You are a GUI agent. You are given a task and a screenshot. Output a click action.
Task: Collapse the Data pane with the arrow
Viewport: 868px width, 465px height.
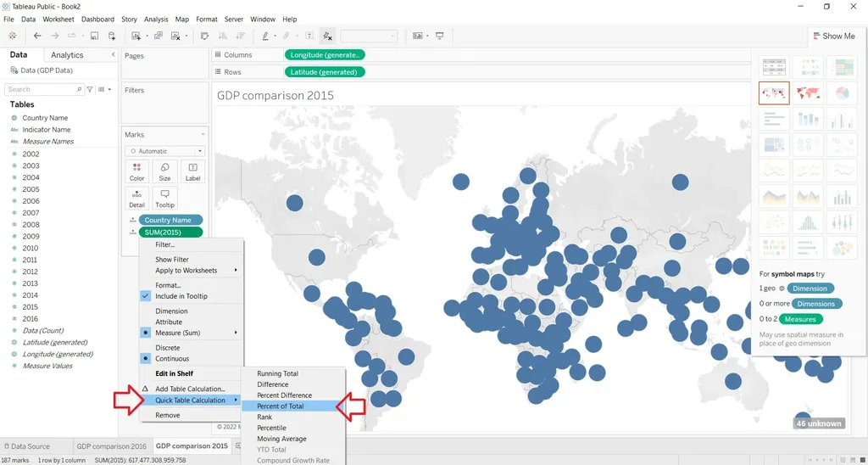(114, 55)
